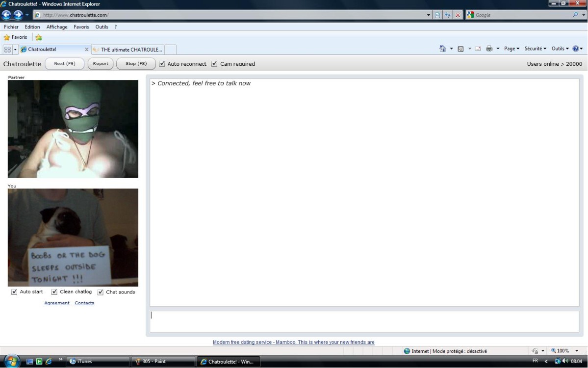
Task: Switch to THE ultimate CHATROULE... tab
Action: (x=128, y=50)
